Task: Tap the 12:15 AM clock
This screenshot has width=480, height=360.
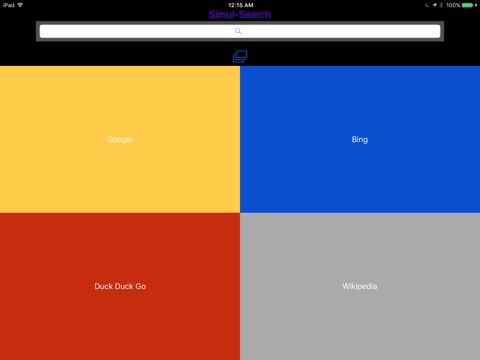Action: coord(241,5)
